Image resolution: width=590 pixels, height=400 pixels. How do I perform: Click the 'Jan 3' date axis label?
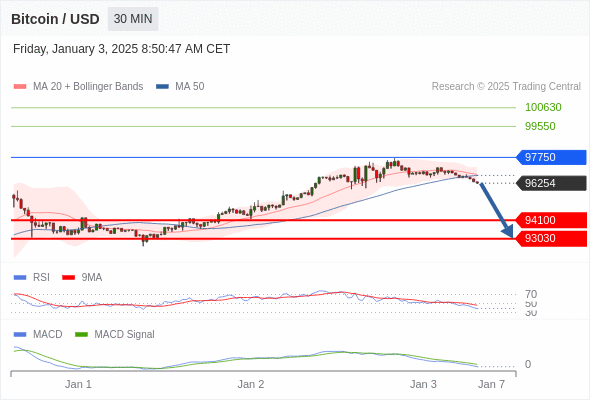click(x=423, y=385)
